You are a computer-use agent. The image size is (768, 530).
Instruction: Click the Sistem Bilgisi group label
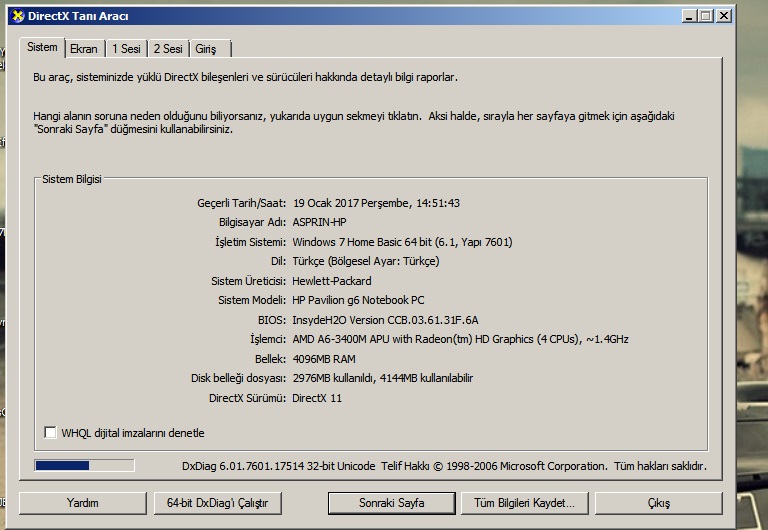[x=72, y=179]
